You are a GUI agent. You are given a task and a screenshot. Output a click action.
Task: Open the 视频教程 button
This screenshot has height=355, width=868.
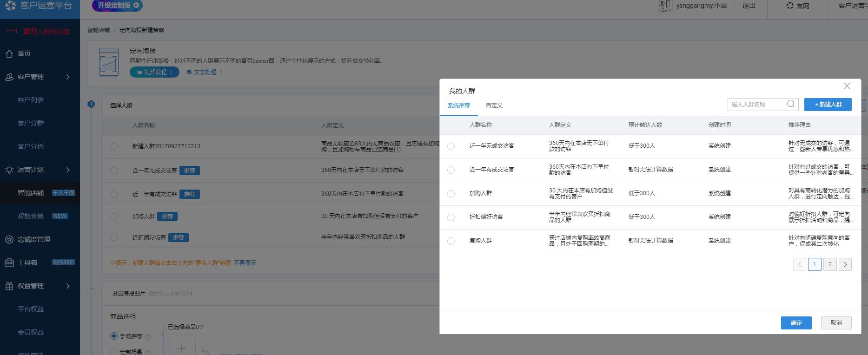tap(154, 72)
